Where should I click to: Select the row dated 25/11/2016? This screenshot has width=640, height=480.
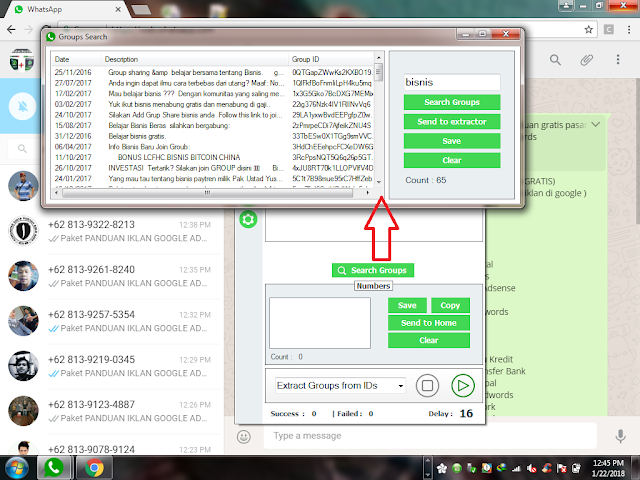click(x=213, y=72)
